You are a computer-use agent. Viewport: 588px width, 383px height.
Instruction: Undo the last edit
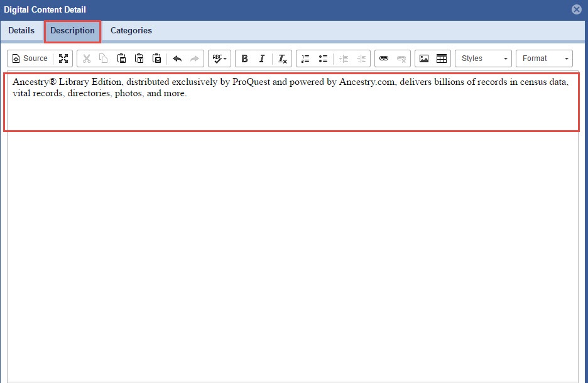177,58
